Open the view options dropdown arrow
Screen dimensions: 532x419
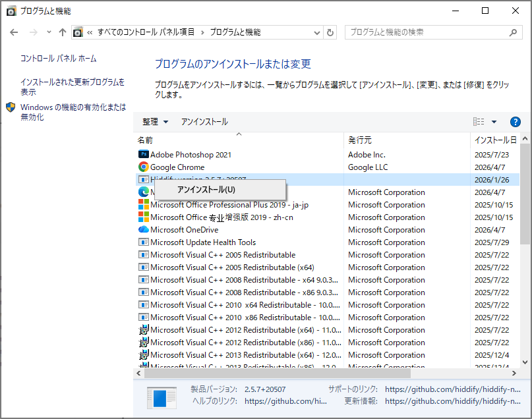(x=494, y=122)
